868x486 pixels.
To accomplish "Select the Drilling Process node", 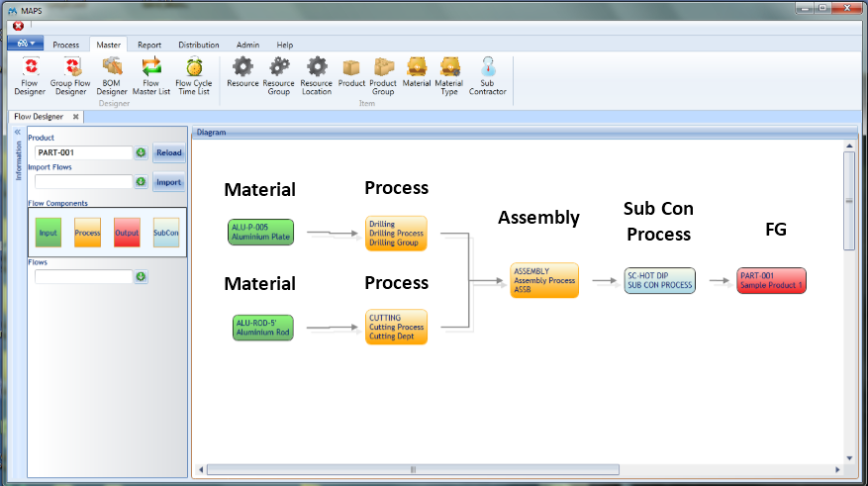I will tap(396, 233).
